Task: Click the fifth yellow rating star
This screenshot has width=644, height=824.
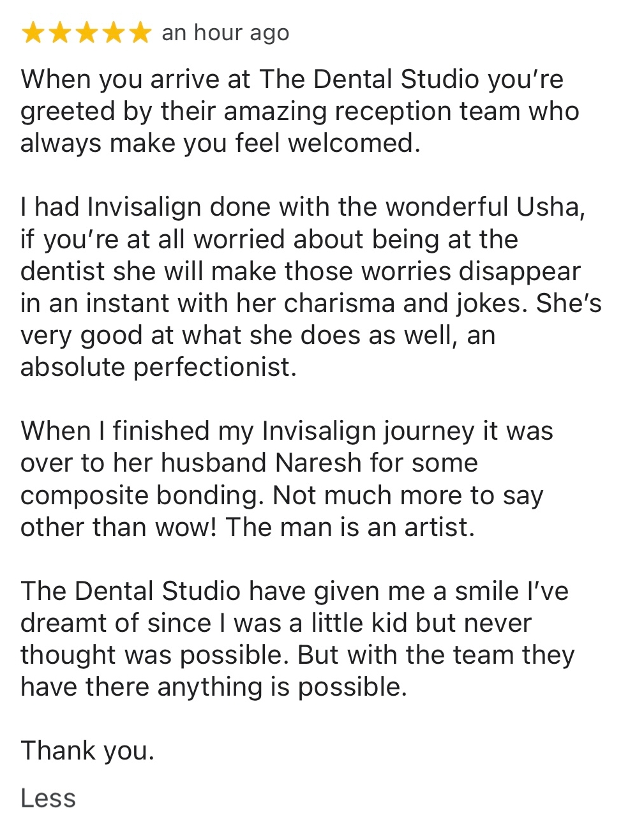Action: click(x=139, y=33)
